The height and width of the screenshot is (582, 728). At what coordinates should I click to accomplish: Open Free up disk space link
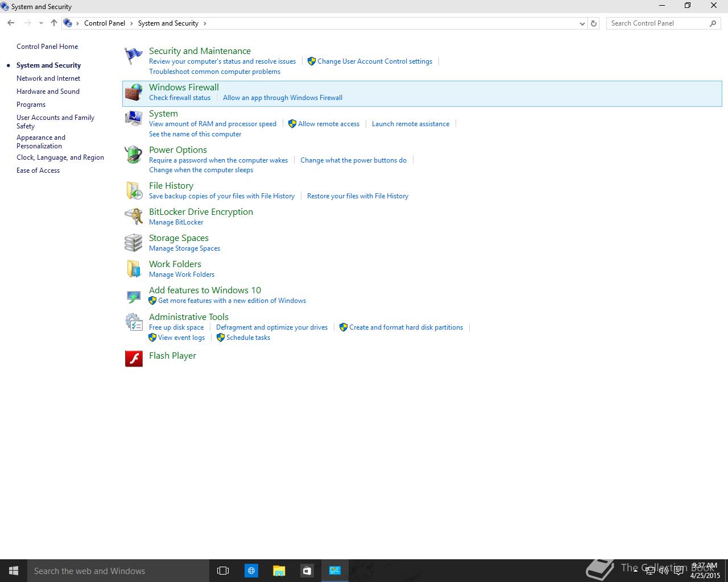click(176, 327)
